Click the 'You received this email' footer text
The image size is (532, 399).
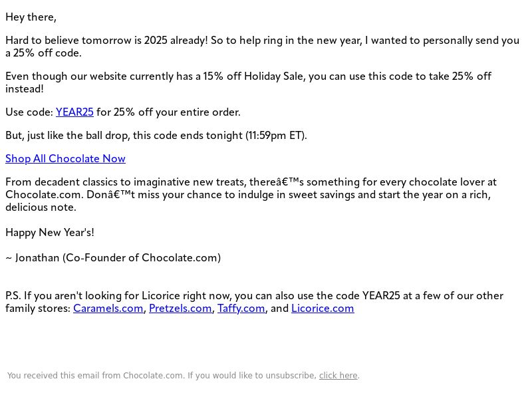pos(162,375)
